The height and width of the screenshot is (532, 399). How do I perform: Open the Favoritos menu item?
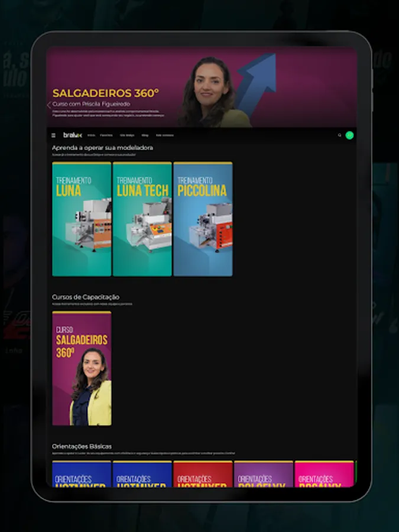point(106,135)
